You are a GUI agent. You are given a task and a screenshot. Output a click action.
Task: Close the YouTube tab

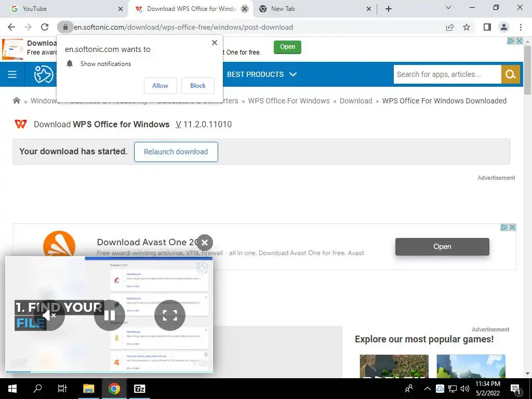pos(121,9)
